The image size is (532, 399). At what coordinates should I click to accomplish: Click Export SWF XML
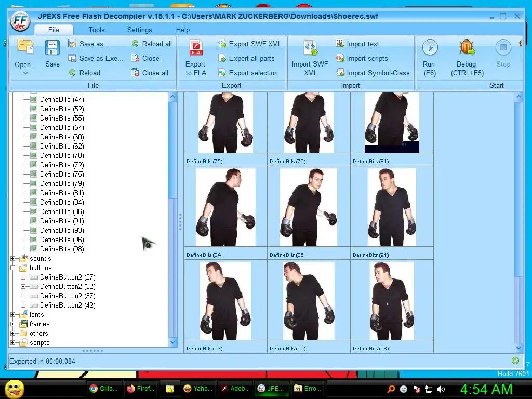250,44
